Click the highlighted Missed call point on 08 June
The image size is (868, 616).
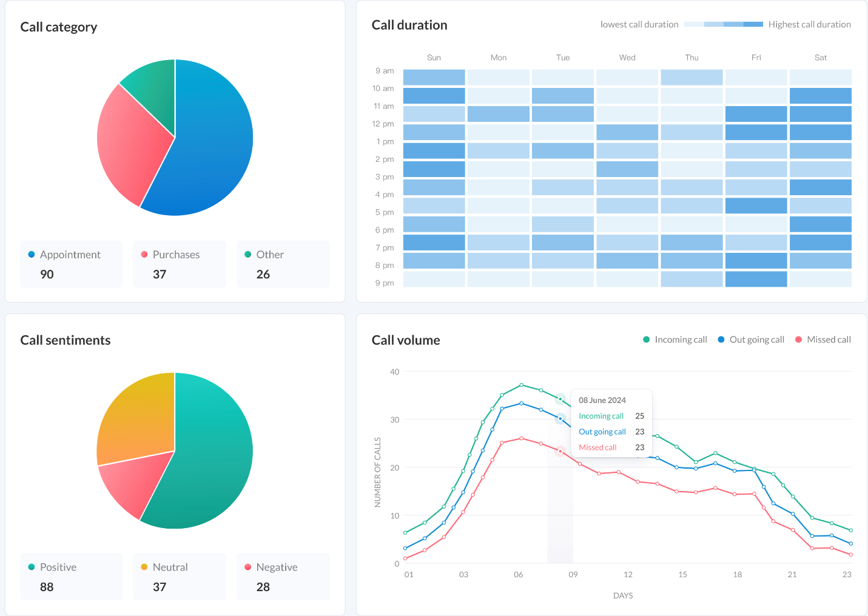[560, 451]
